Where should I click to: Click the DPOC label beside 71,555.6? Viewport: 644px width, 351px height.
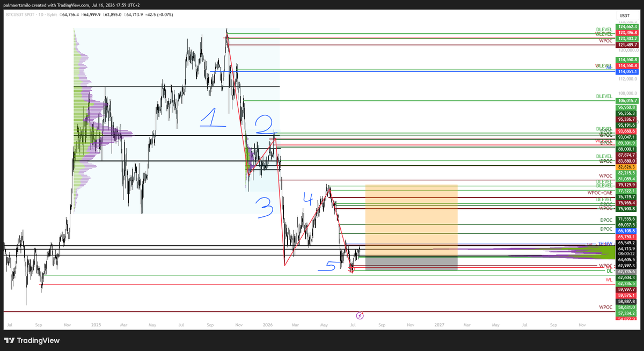[x=606, y=220]
